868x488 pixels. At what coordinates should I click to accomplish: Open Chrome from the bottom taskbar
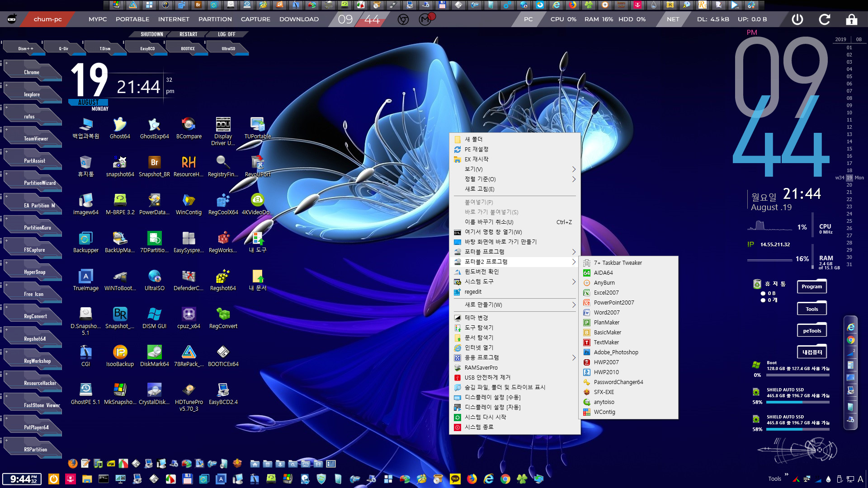[x=505, y=479]
